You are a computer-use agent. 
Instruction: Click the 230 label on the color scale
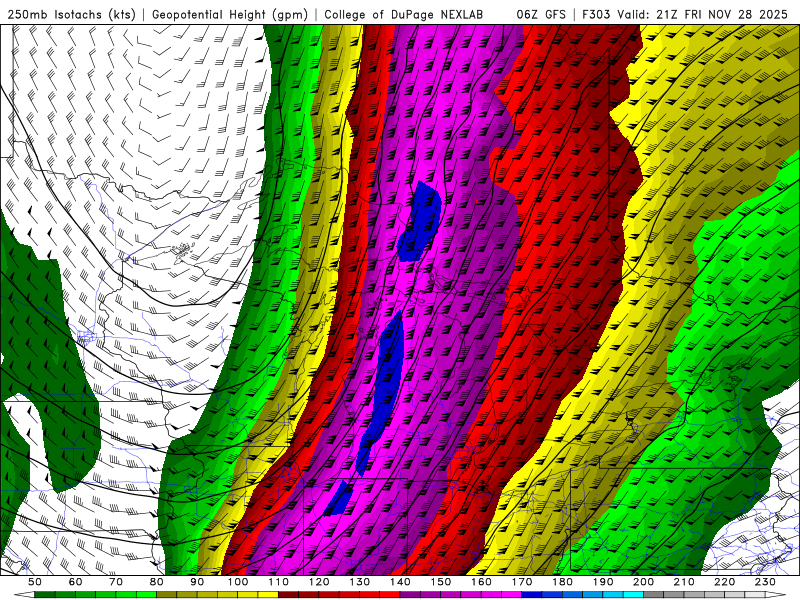765,582
